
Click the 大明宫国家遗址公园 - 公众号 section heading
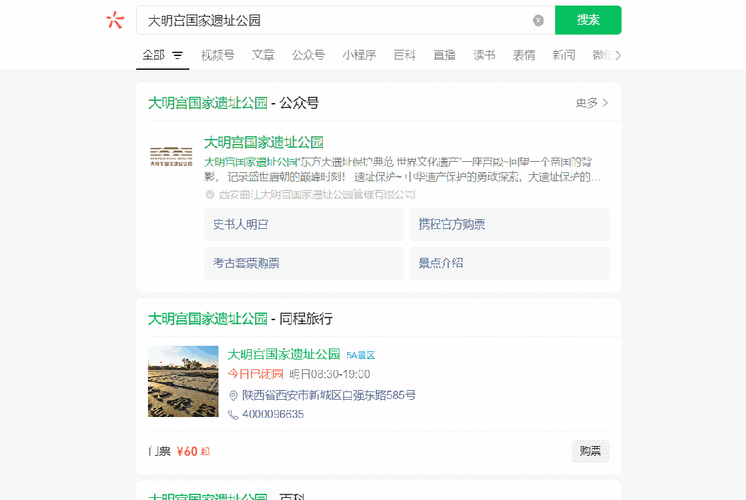(x=233, y=103)
